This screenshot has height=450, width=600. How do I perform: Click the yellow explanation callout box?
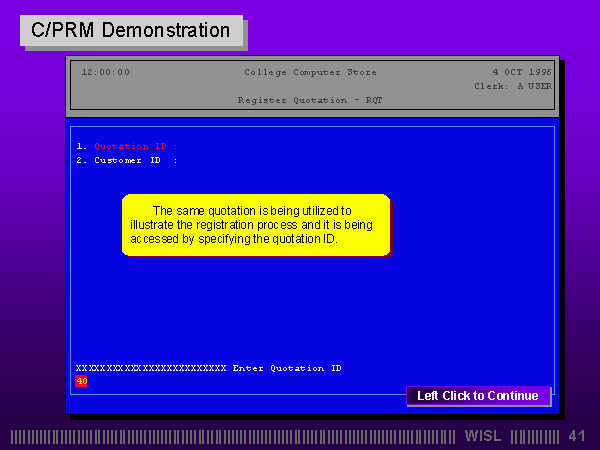coord(255,225)
